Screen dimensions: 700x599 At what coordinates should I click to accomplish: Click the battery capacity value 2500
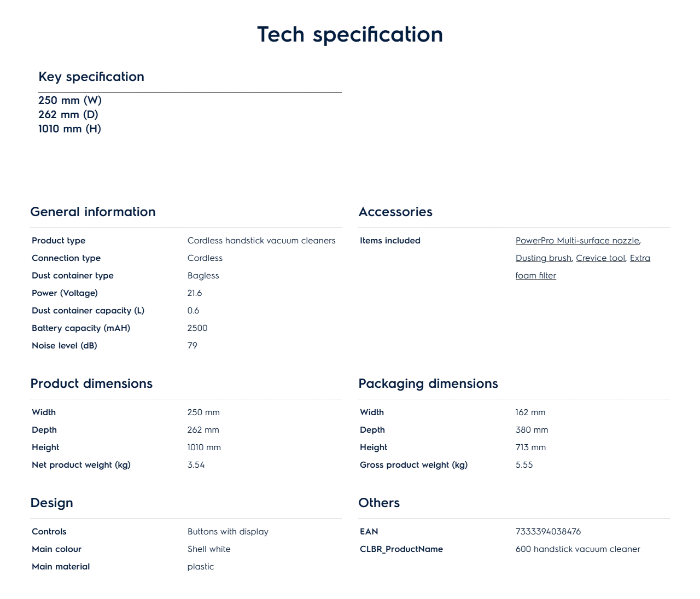pyautogui.click(x=197, y=328)
